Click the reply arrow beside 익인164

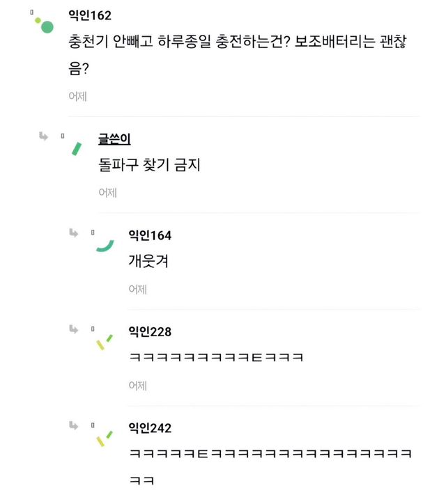coord(74,233)
